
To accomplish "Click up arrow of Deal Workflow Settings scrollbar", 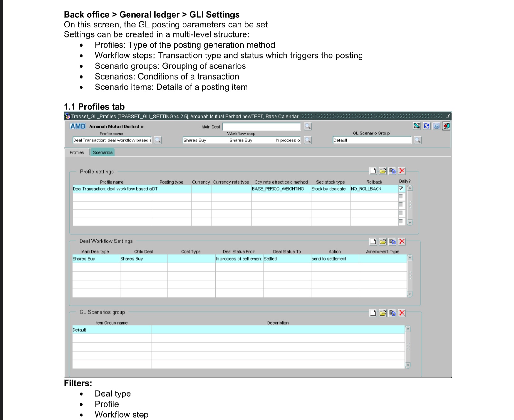I will click(x=410, y=258).
